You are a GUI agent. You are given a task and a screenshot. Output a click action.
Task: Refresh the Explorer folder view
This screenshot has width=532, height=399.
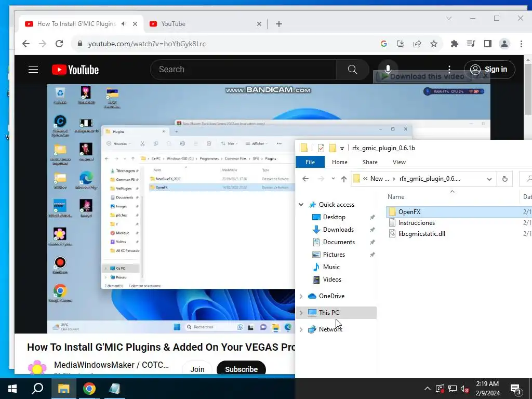(505, 179)
